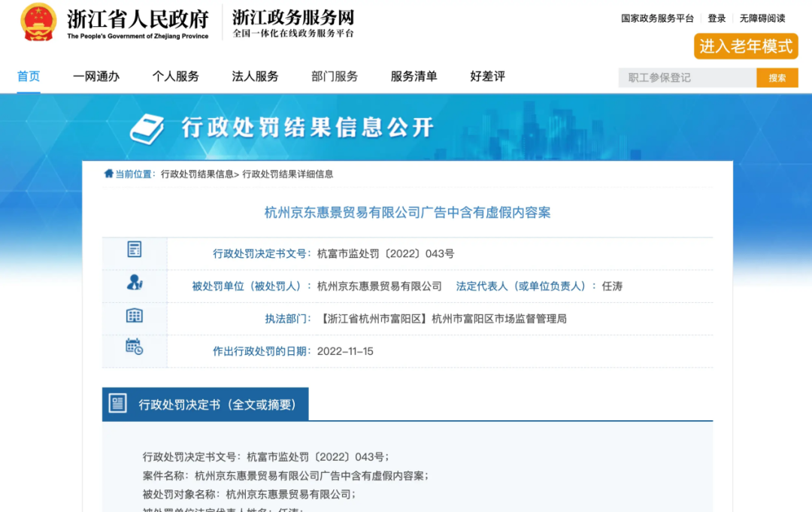Viewport: 812px width, 512px height.
Task: Open 部门服务 navigation item
Action: click(335, 76)
